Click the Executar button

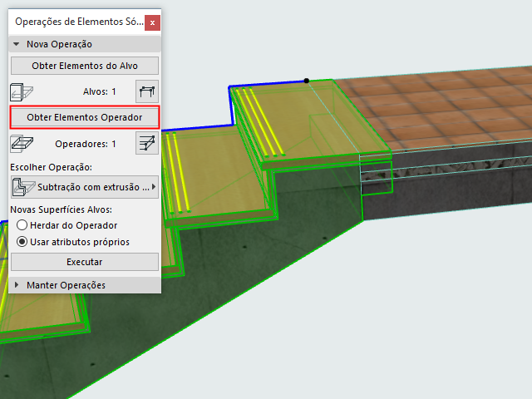[x=85, y=262]
